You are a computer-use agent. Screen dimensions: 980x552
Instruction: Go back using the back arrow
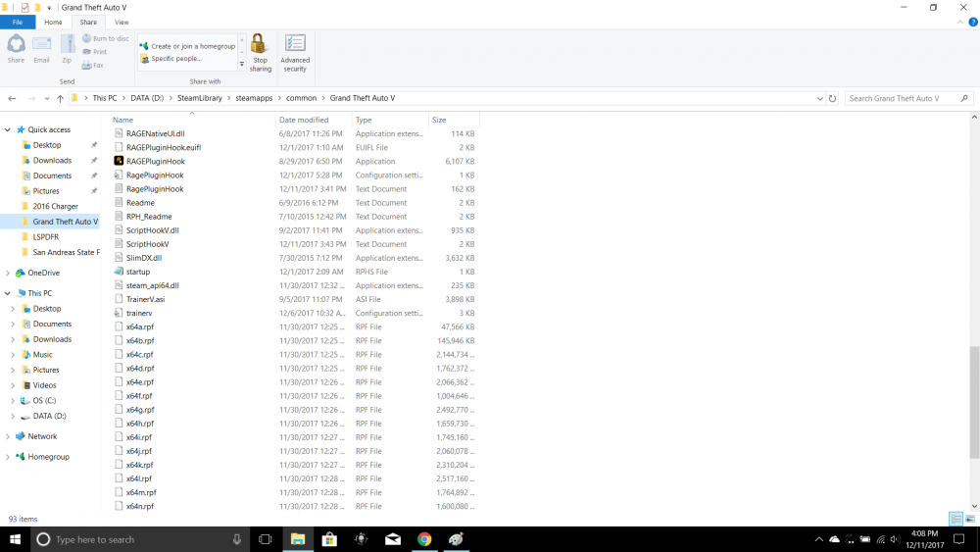coord(12,98)
